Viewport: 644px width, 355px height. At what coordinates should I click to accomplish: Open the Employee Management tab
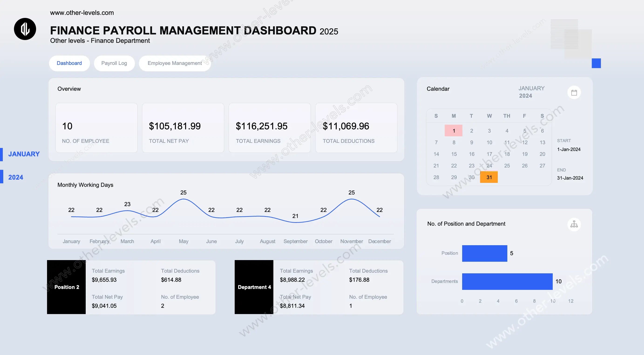pyautogui.click(x=174, y=63)
